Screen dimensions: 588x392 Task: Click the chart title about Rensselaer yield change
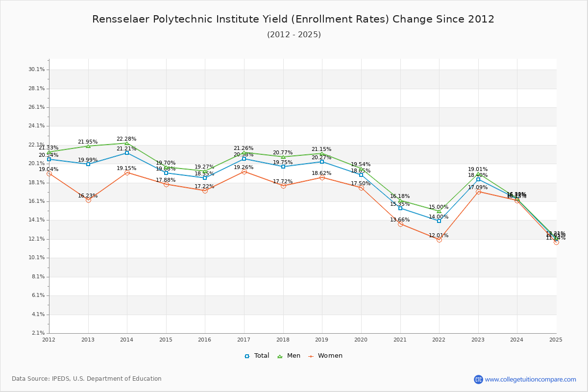(294, 19)
